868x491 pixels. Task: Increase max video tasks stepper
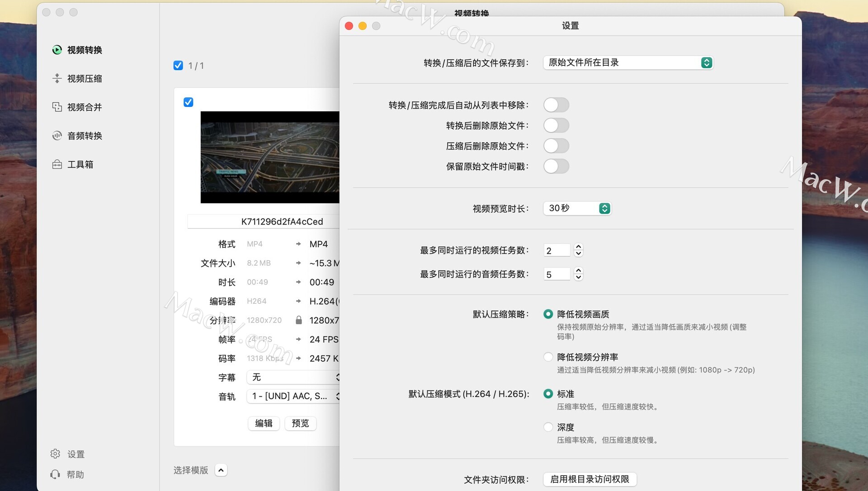click(578, 247)
